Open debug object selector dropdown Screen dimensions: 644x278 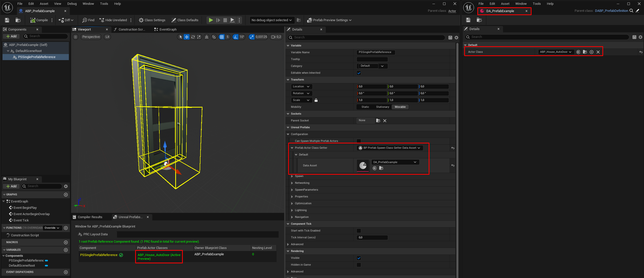(x=272, y=20)
